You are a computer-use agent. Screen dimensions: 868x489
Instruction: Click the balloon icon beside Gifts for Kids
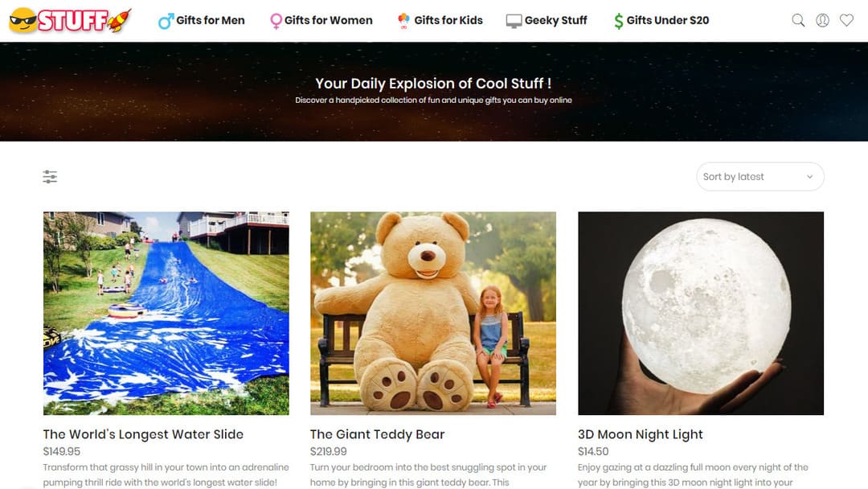403,20
